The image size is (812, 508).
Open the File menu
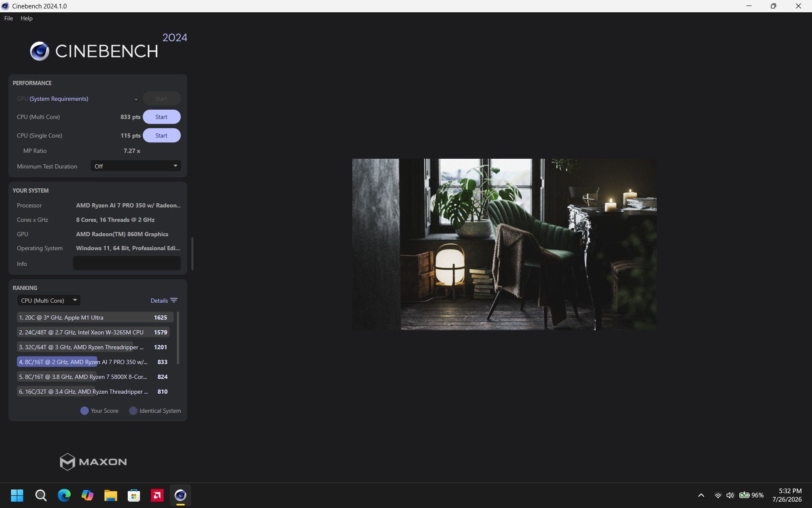click(x=8, y=18)
